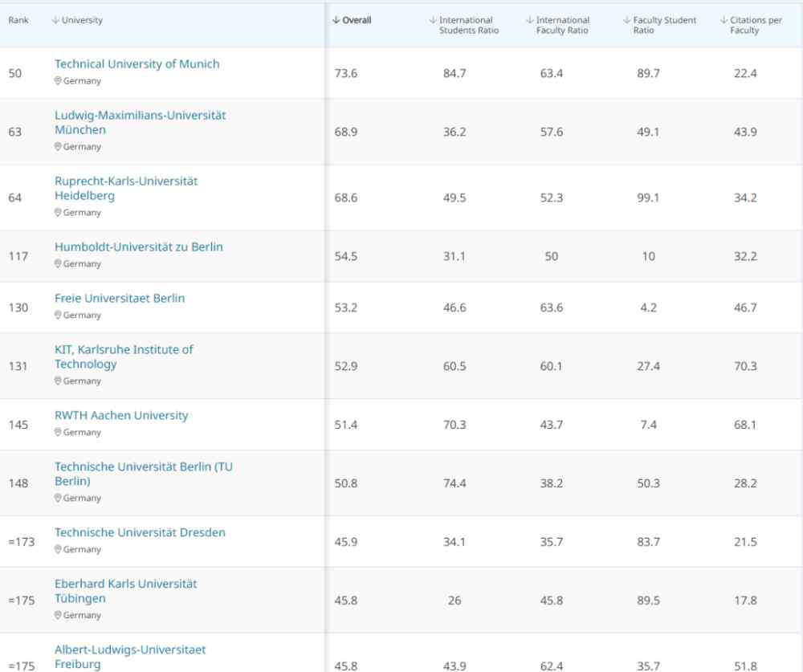
Task: Open Humboldt-Universität zu Berlin link
Action: tap(139, 246)
